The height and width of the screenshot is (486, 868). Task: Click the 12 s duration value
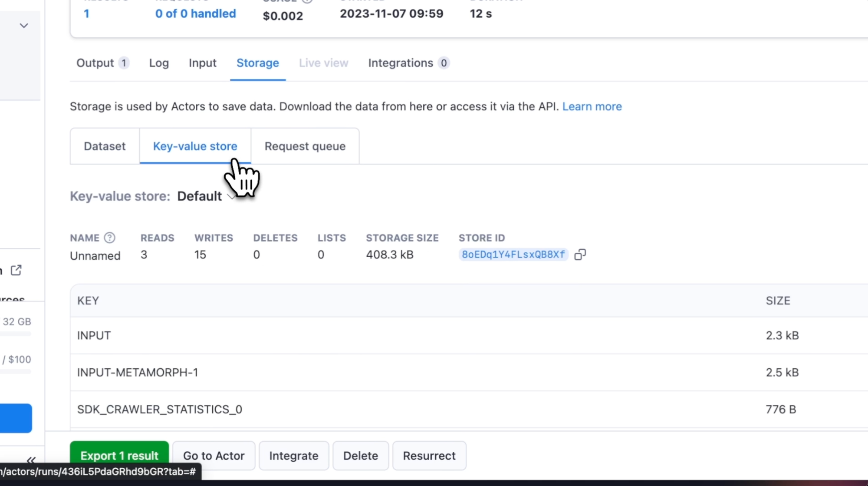click(x=481, y=14)
